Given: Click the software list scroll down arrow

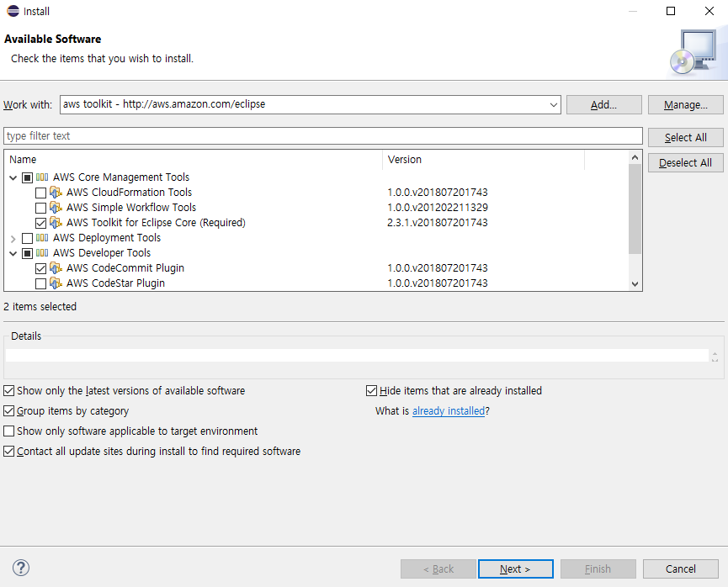Looking at the screenshot, I should coord(635,284).
